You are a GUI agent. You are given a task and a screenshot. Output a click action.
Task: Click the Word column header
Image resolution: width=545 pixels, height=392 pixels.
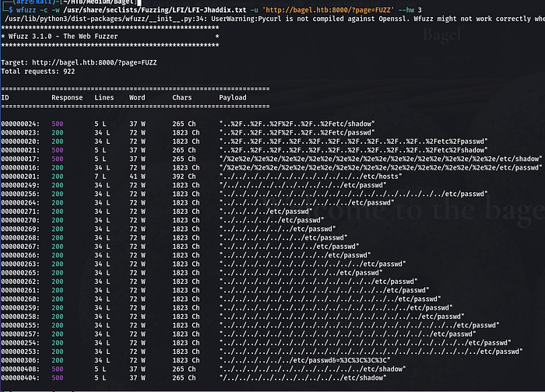[x=137, y=97]
